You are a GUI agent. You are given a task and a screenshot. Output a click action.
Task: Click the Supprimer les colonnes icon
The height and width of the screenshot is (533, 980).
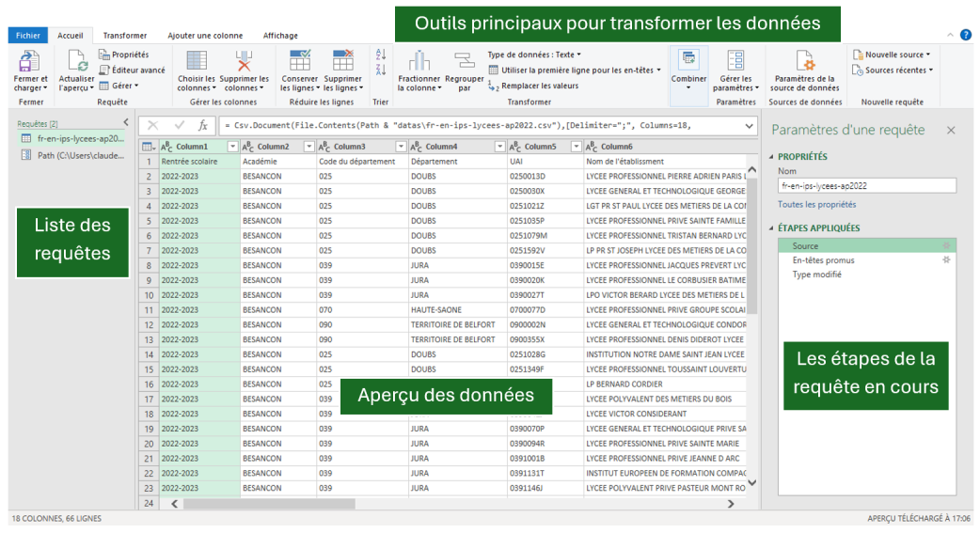coord(244,61)
